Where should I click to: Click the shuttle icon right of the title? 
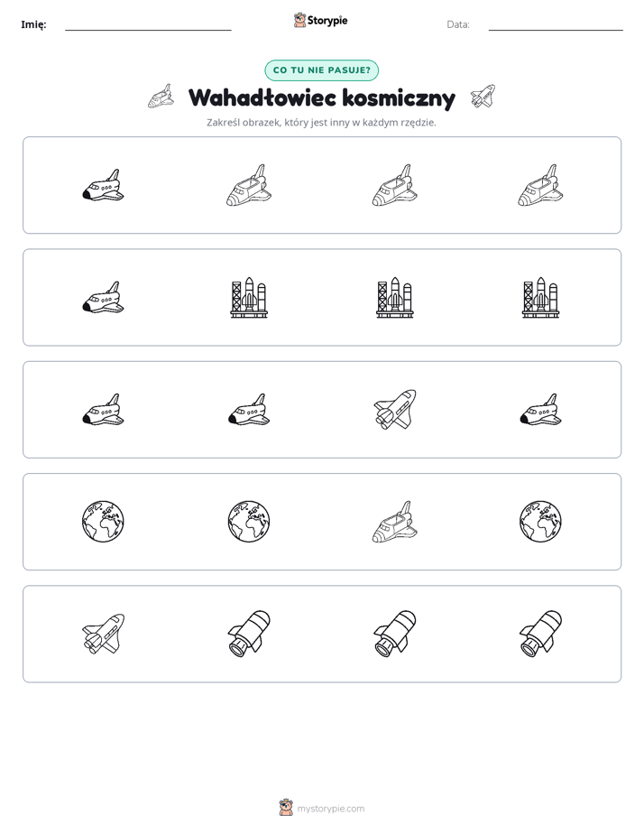(x=483, y=97)
